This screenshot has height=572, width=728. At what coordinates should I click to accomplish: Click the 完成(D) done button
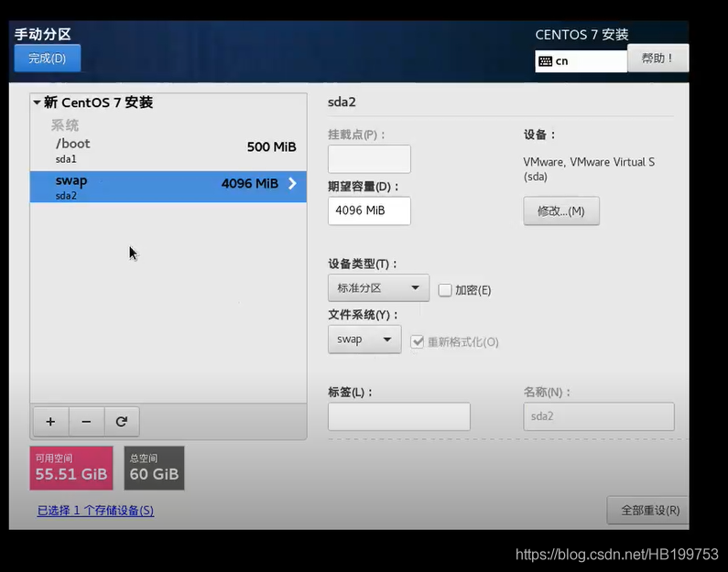tap(48, 58)
